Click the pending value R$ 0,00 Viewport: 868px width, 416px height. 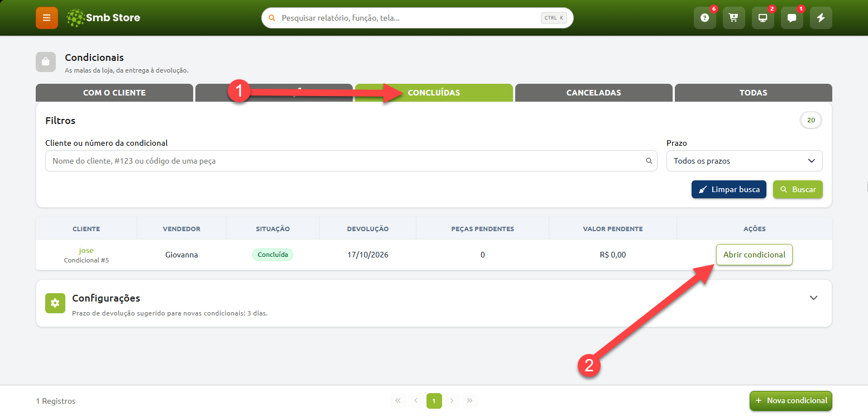click(x=612, y=255)
